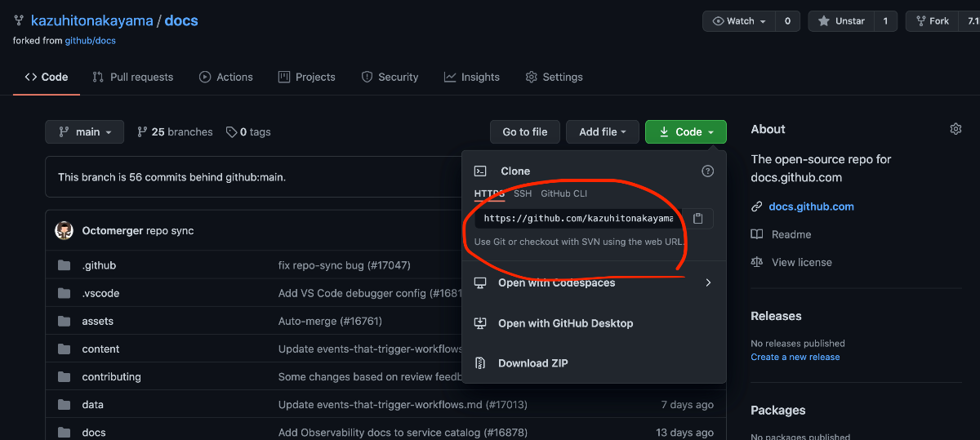
Task: Copy the clone URL with clipboard icon
Action: pos(697,219)
